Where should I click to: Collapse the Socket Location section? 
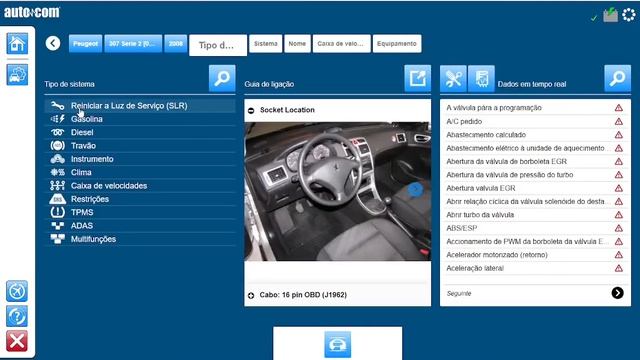[x=251, y=110]
